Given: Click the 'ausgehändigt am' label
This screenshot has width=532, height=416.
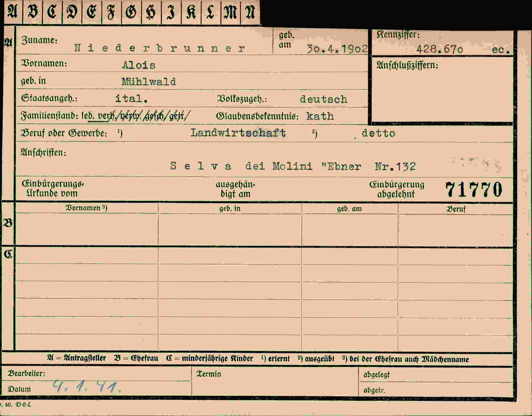Looking at the screenshot, I should [x=235, y=189].
